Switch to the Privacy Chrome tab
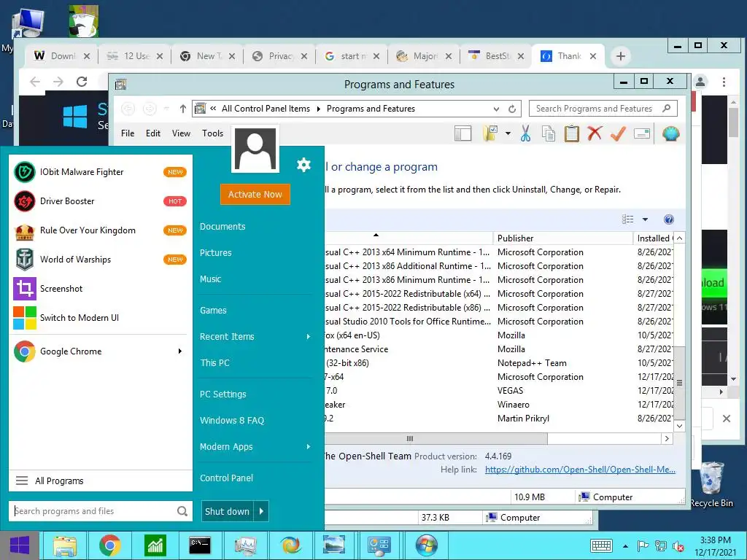The image size is (747, 560). 279,56
